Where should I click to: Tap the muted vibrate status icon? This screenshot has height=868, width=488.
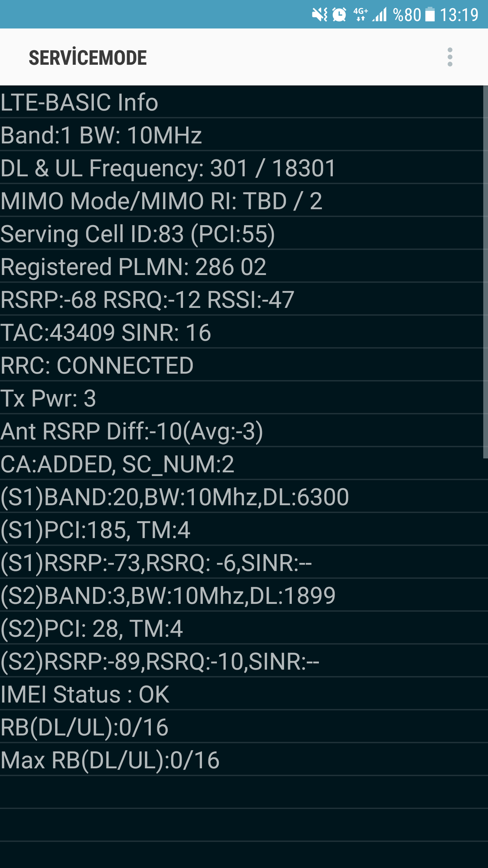click(320, 15)
